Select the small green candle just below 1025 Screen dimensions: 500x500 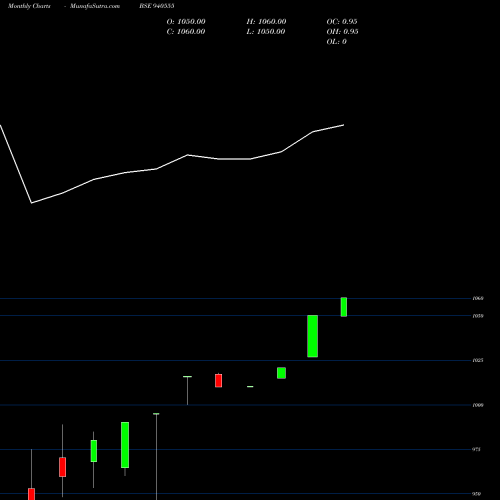pos(281,373)
